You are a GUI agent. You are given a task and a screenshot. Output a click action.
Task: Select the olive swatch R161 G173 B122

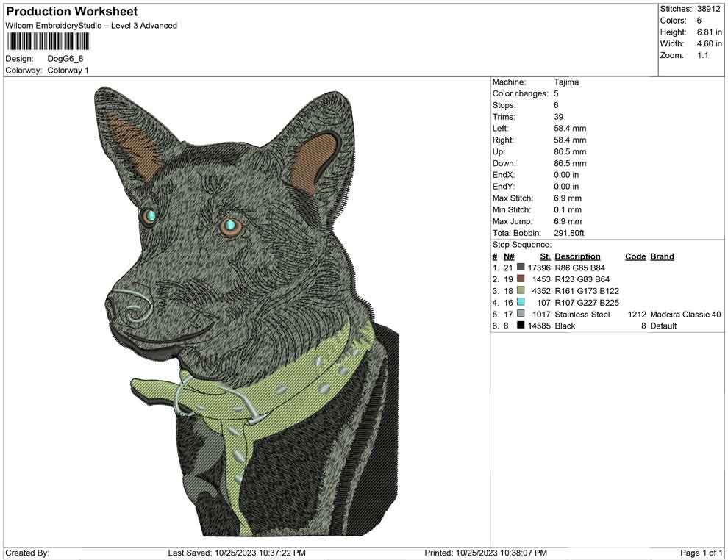tap(520, 290)
